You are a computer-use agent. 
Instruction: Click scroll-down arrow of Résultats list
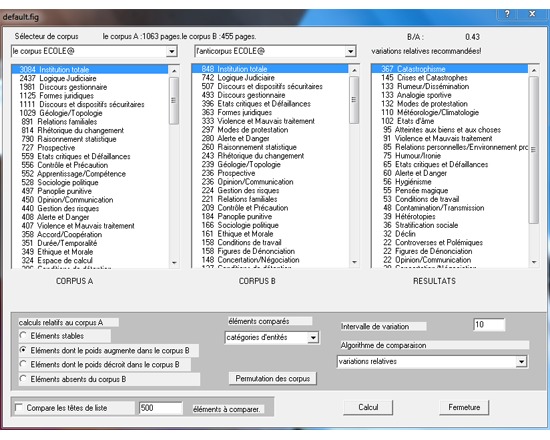tap(534, 262)
